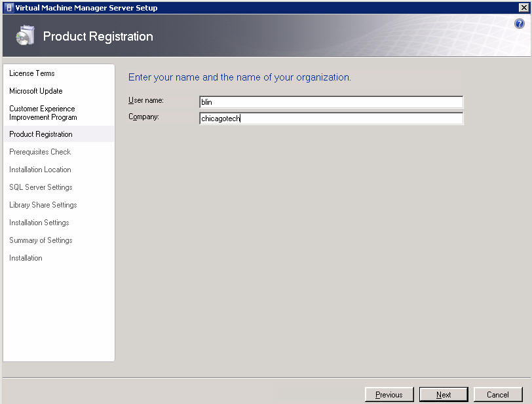Click the Installation Settings step
Image resolution: width=532 pixels, height=404 pixels.
[x=39, y=223]
